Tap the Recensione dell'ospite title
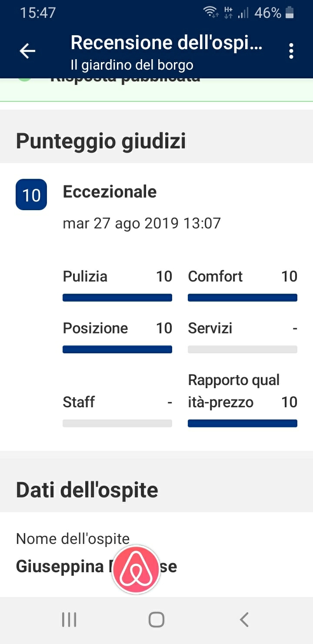Image resolution: width=313 pixels, height=644 pixels. [166, 43]
